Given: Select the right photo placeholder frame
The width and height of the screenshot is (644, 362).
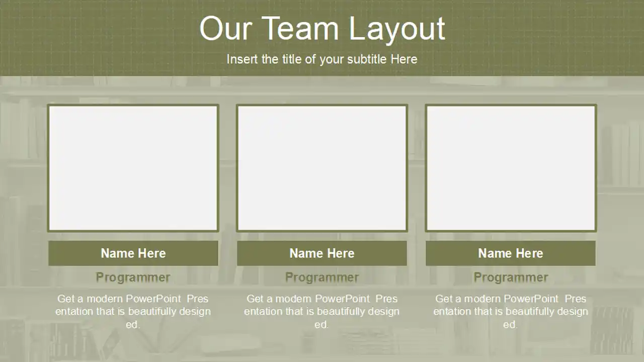Looking at the screenshot, I should (x=511, y=168).
